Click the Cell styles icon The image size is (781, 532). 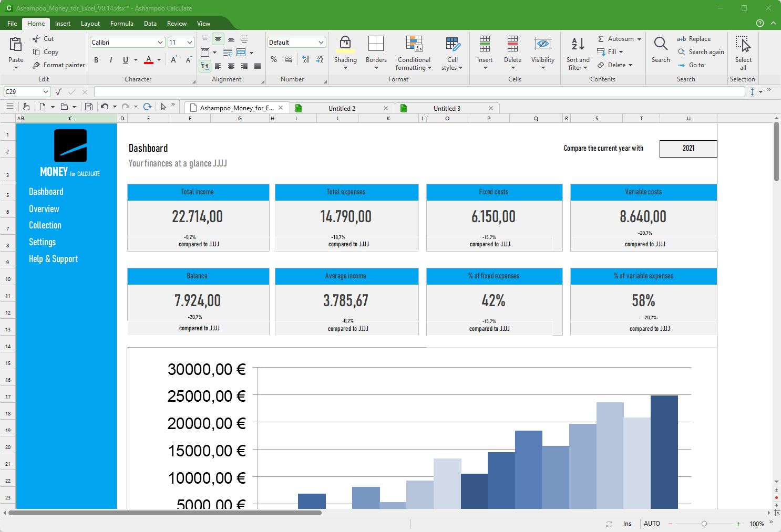(452, 53)
